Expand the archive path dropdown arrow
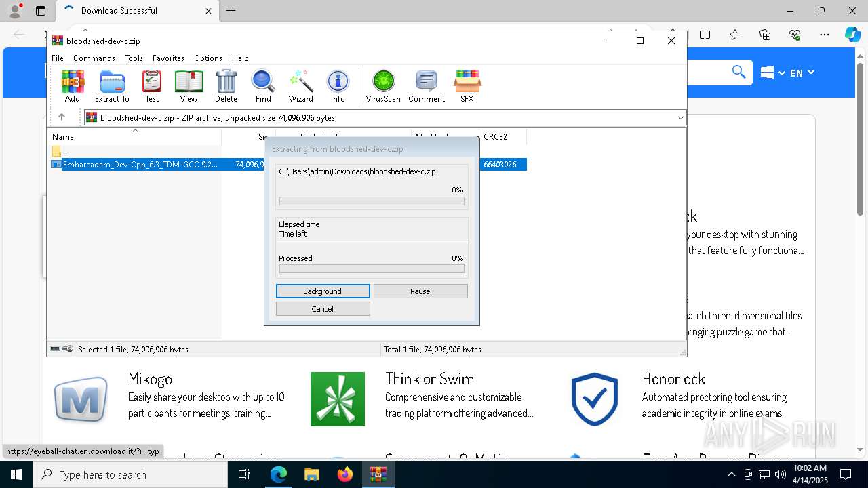 tap(680, 117)
